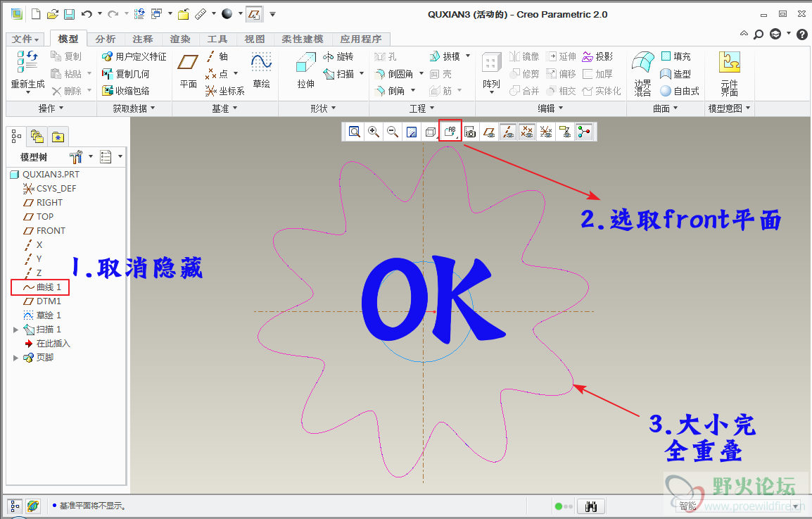
Task: Toggle the web browser panel from status bar
Action: click(x=33, y=506)
